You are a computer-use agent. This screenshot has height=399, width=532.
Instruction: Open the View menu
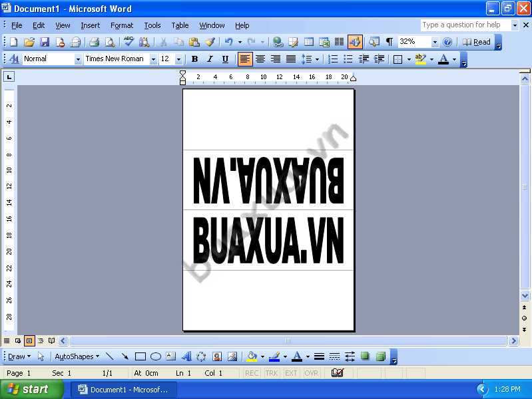pos(63,25)
